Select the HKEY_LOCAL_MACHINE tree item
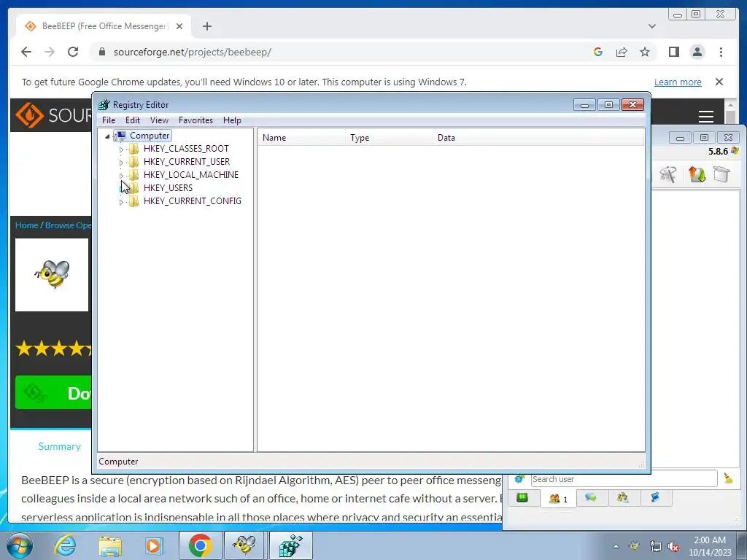747x560 pixels. pyautogui.click(x=190, y=175)
